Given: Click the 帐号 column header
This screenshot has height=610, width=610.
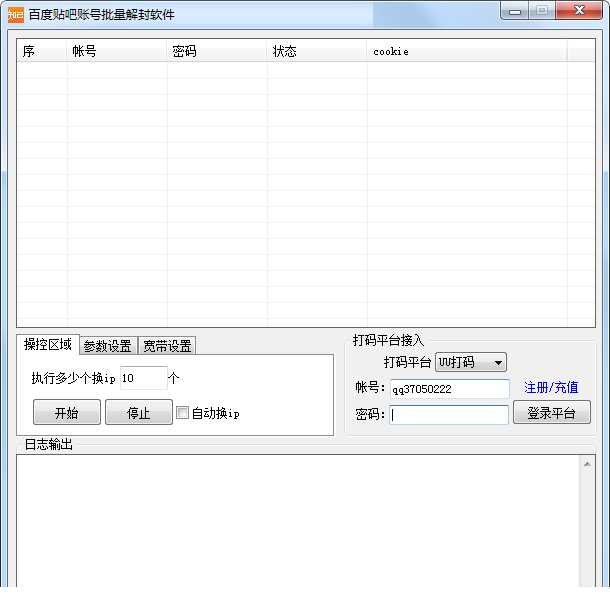Looking at the screenshot, I should coord(117,51).
